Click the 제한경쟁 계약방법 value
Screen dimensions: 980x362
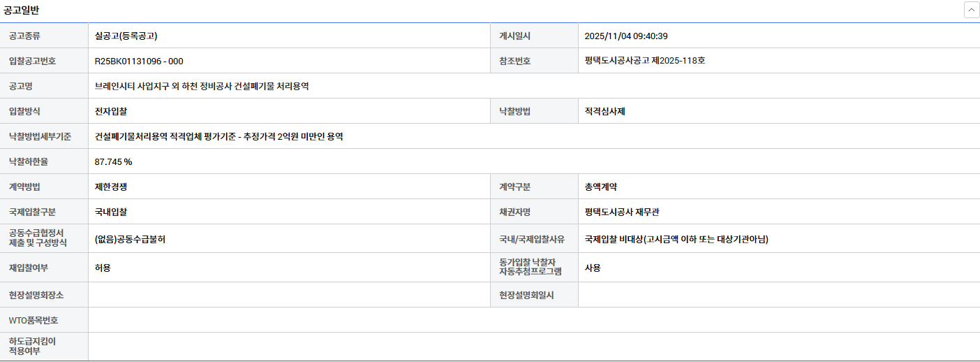click(x=111, y=187)
